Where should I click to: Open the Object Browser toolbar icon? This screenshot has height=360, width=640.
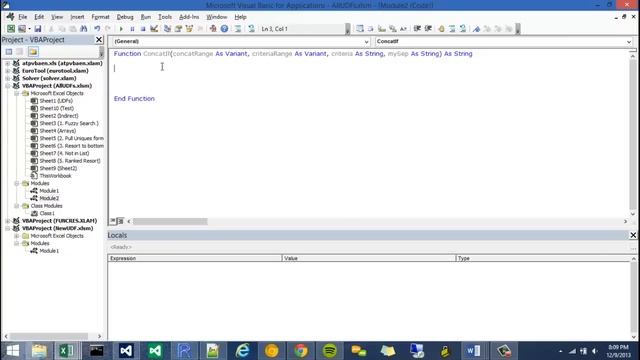pos(189,29)
